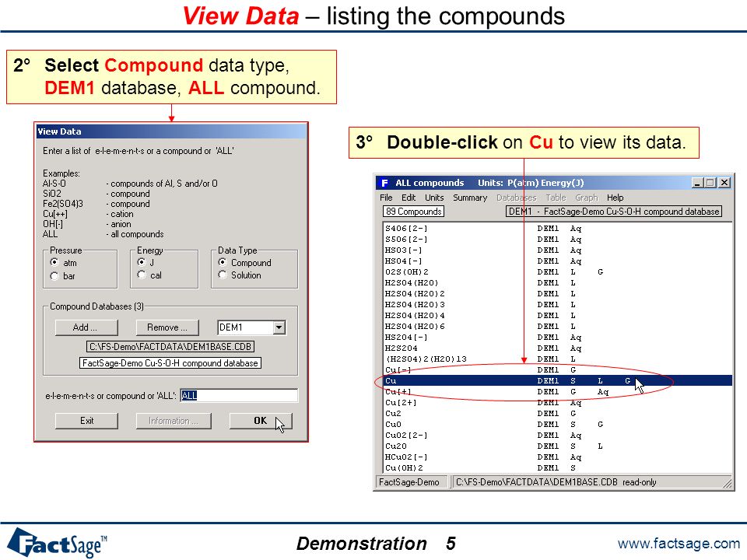Choose cal as the energy unit

click(x=142, y=275)
